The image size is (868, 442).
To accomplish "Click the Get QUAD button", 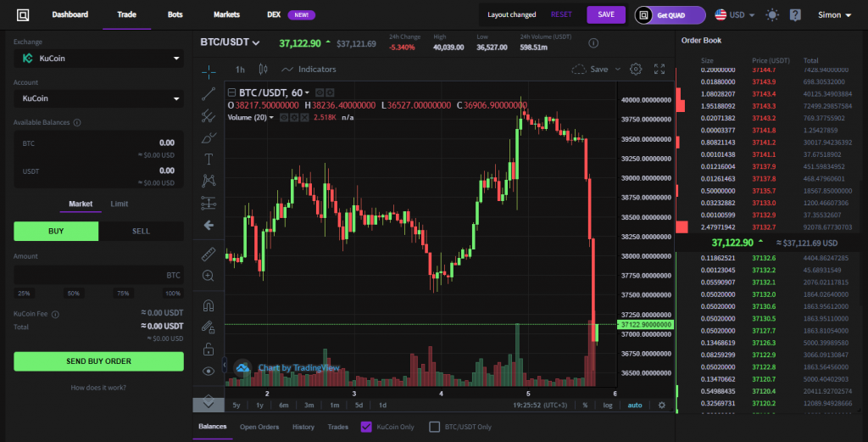I will click(x=670, y=15).
